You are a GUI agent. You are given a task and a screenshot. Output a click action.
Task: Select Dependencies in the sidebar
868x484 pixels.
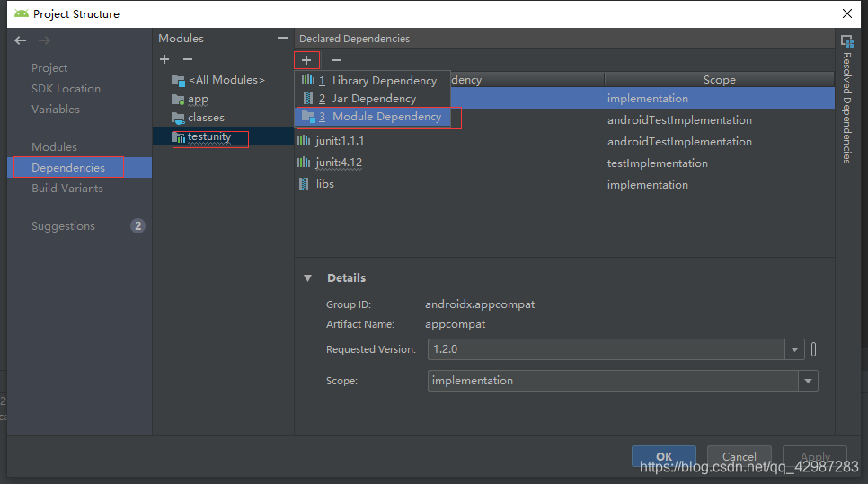(x=79, y=168)
